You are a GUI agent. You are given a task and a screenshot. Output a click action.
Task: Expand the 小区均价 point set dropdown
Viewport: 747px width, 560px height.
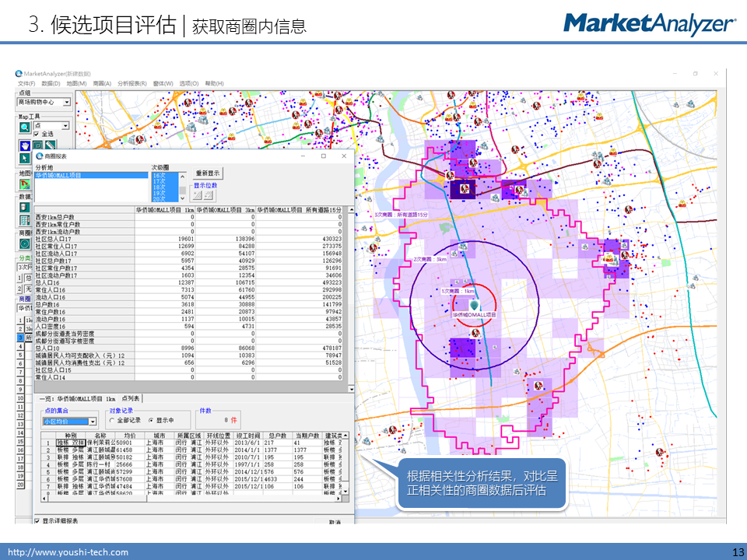(93, 422)
